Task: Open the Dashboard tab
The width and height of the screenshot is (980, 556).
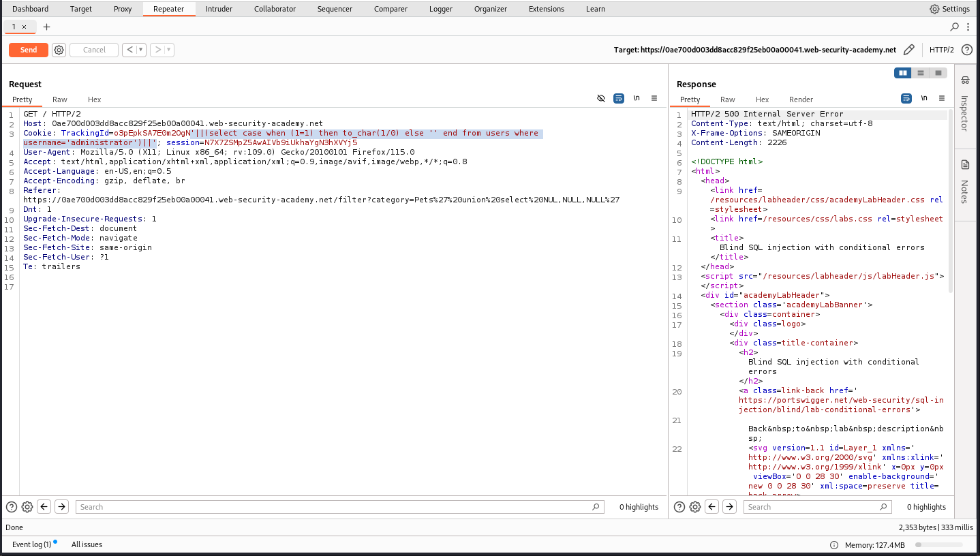Action: coord(31,9)
